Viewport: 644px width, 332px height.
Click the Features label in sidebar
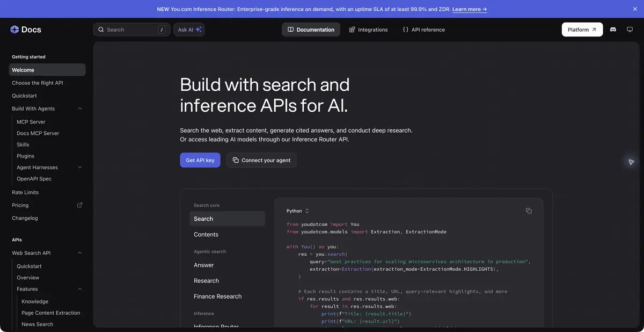point(27,289)
